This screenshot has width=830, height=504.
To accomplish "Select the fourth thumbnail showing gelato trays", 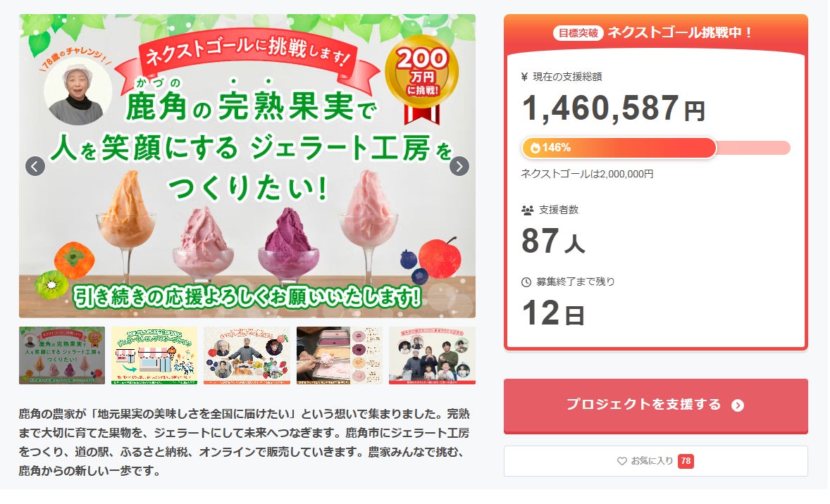I will pos(340,355).
